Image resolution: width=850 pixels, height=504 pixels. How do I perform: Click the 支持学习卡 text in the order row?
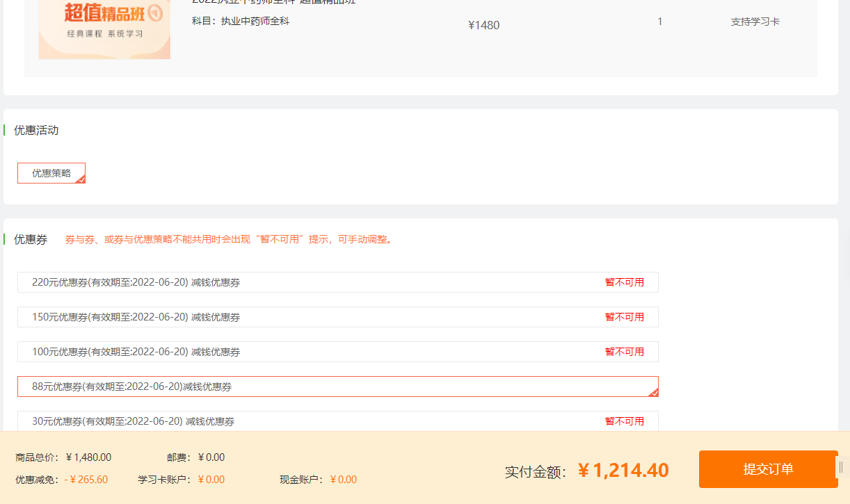(x=755, y=22)
